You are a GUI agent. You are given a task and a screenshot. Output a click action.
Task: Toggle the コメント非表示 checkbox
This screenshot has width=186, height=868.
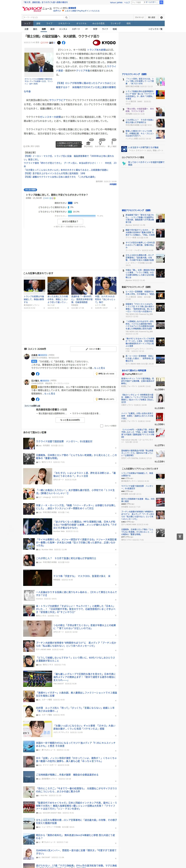102,426
